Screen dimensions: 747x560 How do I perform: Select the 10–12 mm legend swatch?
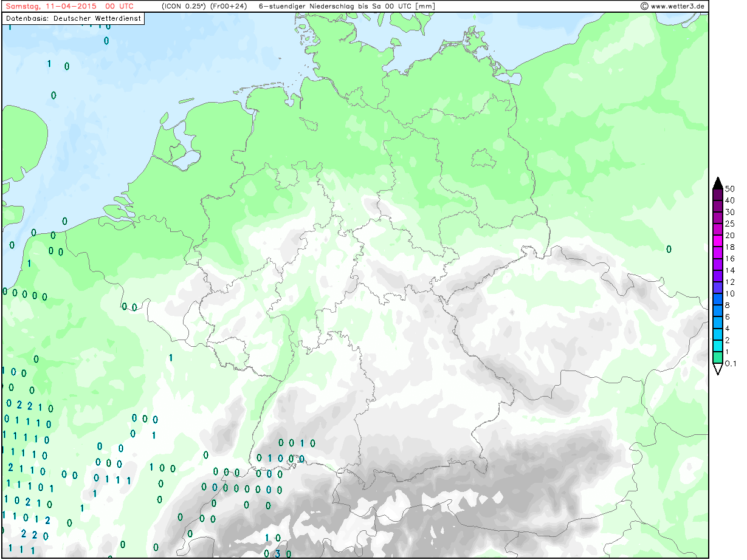(717, 288)
